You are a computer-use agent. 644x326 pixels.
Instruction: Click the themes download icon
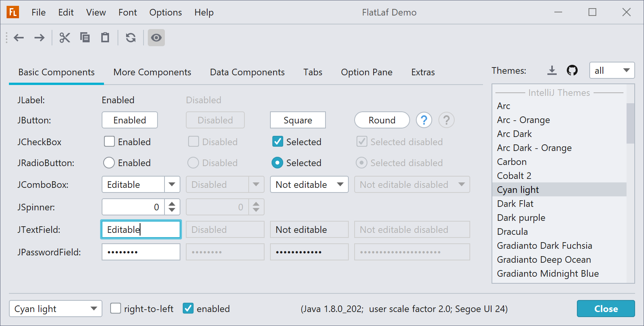point(552,70)
